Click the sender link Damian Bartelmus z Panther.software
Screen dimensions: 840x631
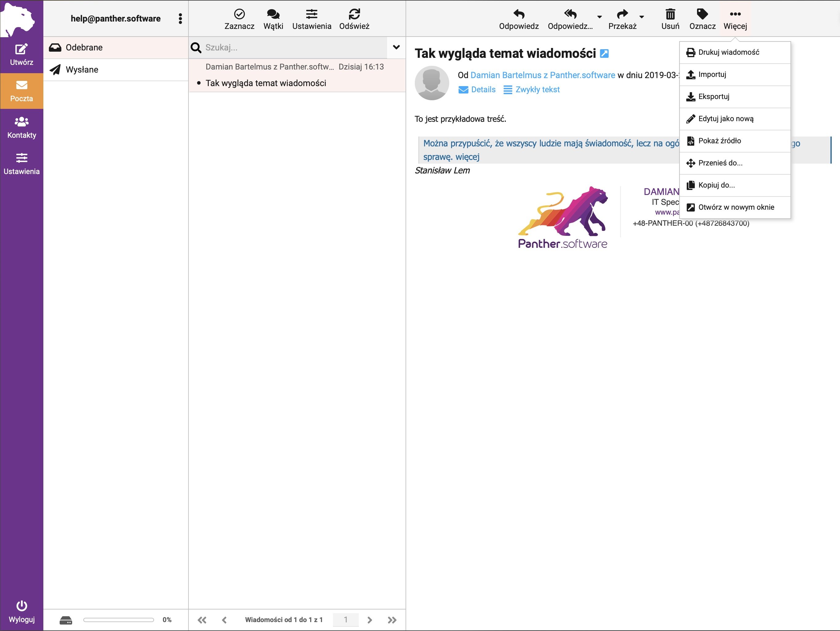coord(543,75)
